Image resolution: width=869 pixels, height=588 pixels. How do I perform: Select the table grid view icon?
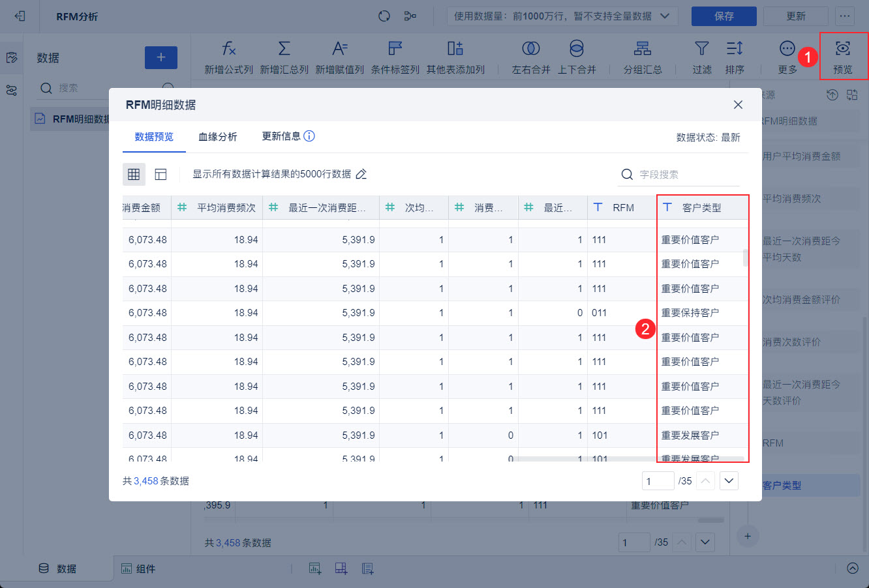point(134,174)
